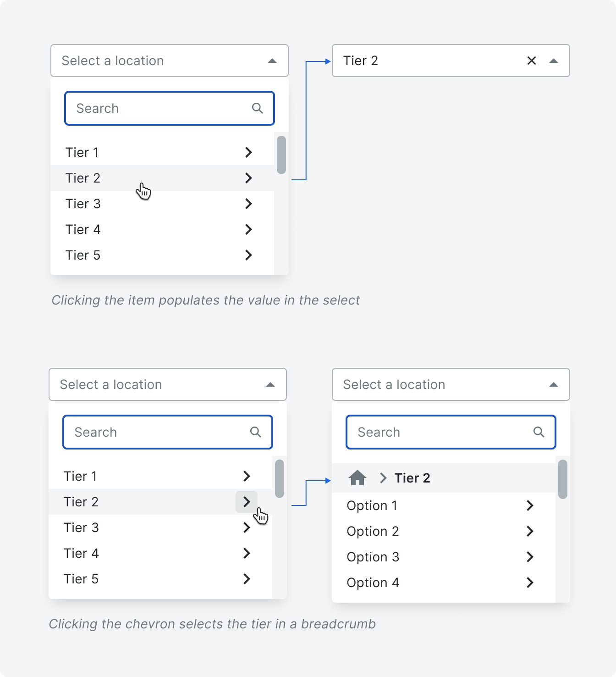Click the highlighted chevron beside Tier 2 in bottom-left list
This screenshot has width=616, height=677.
[247, 502]
